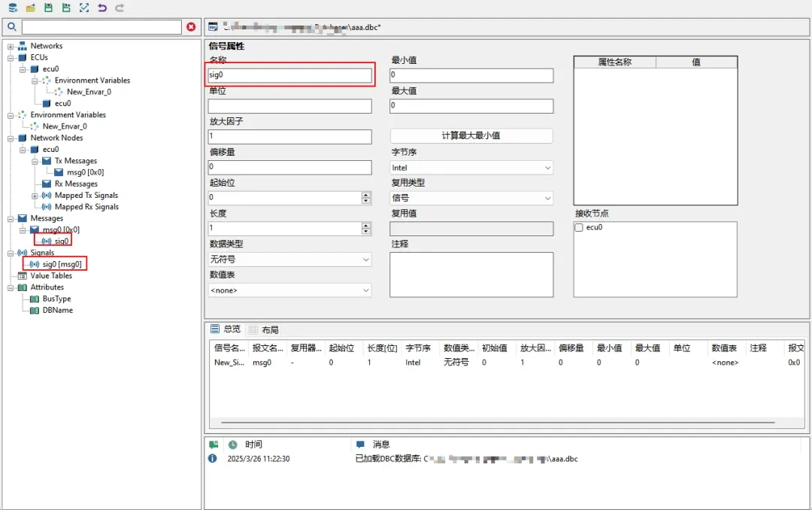Click the first save disk icon
The image size is (812, 510).
pyautogui.click(x=48, y=8)
